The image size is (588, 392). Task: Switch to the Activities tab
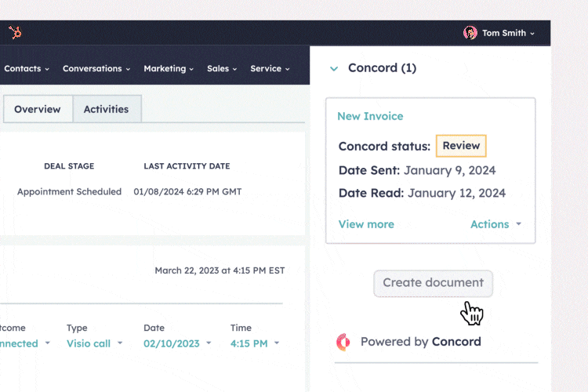[x=107, y=109]
